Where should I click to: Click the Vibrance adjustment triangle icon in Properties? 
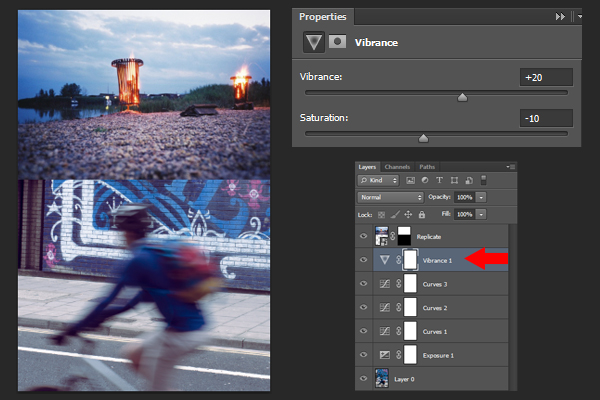coord(314,42)
